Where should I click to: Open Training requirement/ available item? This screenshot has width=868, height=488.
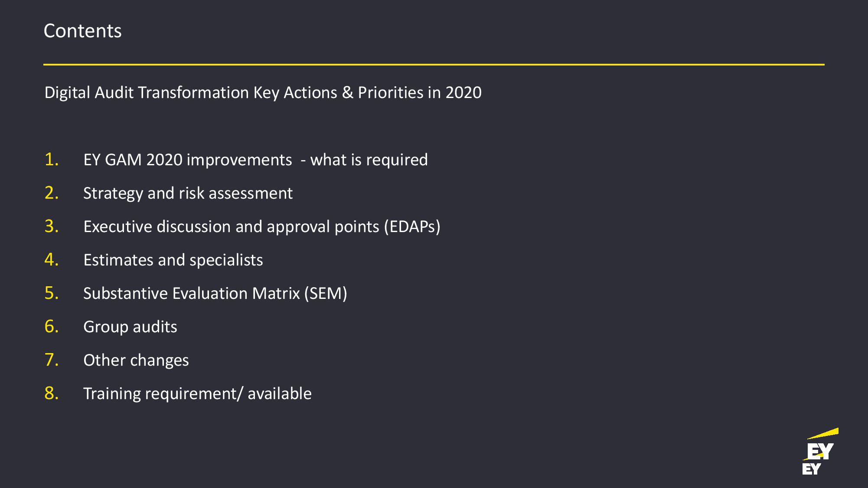tap(197, 393)
